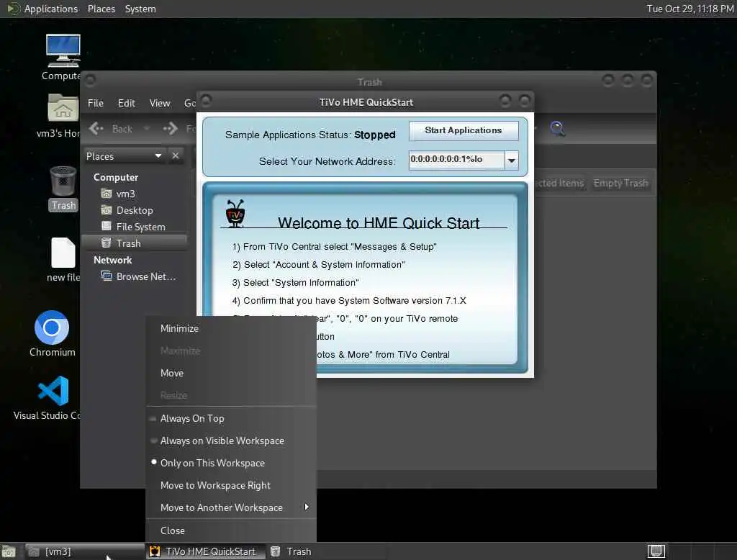737x560 pixels.
Task: Click the clock showing Tue Oct 29
Action: click(x=689, y=9)
